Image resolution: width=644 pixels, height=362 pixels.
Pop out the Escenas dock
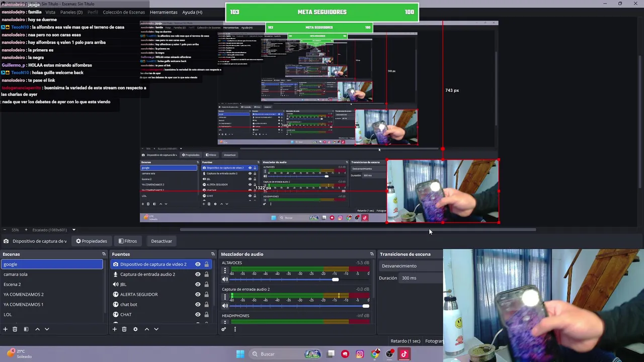104,254
